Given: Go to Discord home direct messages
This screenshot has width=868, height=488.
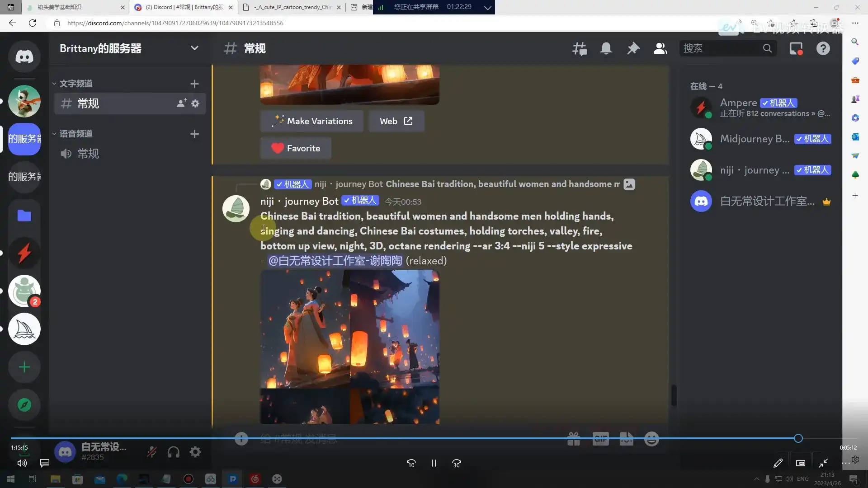Looking at the screenshot, I should tap(24, 56).
